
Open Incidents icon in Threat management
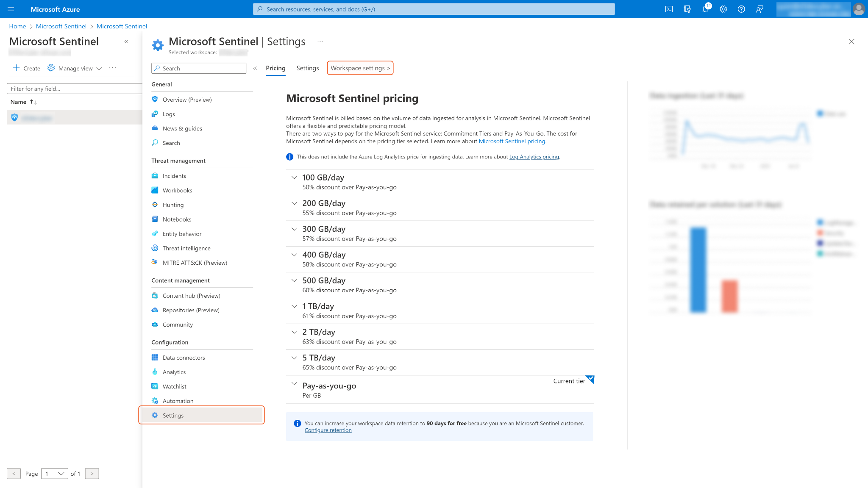[155, 176]
